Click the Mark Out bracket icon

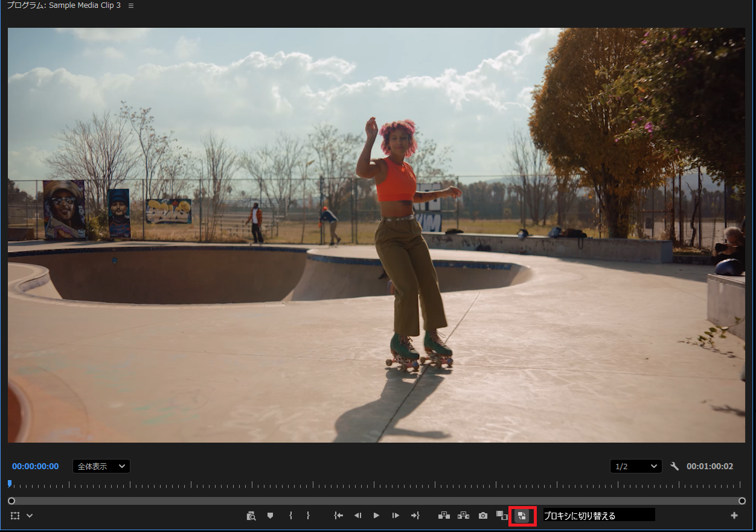point(308,516)
